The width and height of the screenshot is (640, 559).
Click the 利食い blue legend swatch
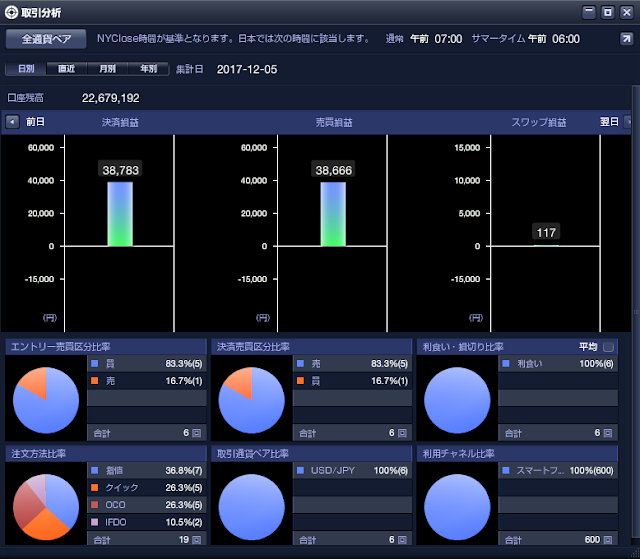pyautogui.click(x=506, y=364)
